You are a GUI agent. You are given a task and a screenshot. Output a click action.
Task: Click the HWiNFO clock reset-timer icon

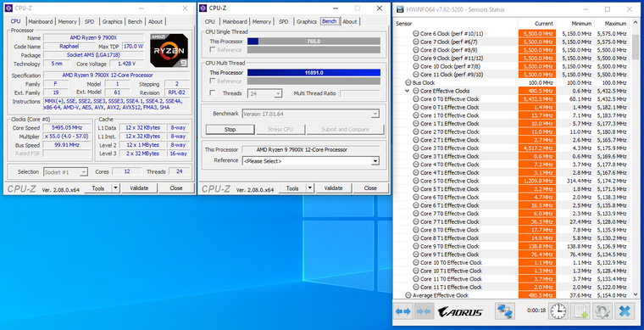click(x=558, y=311)
